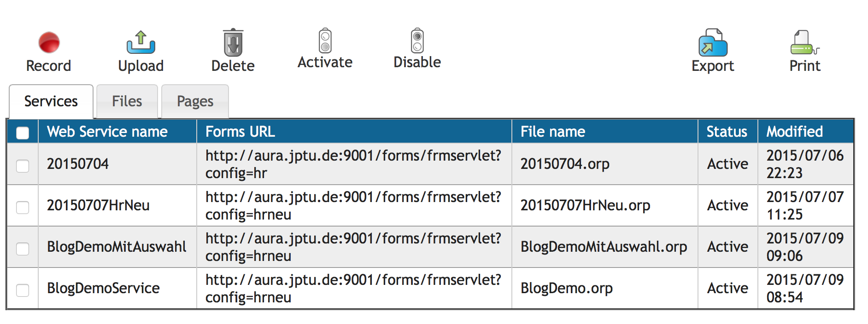Viewport: 868px width, 324px height.
Task: Click the Print printer icon
Action: tap(804, 43)
